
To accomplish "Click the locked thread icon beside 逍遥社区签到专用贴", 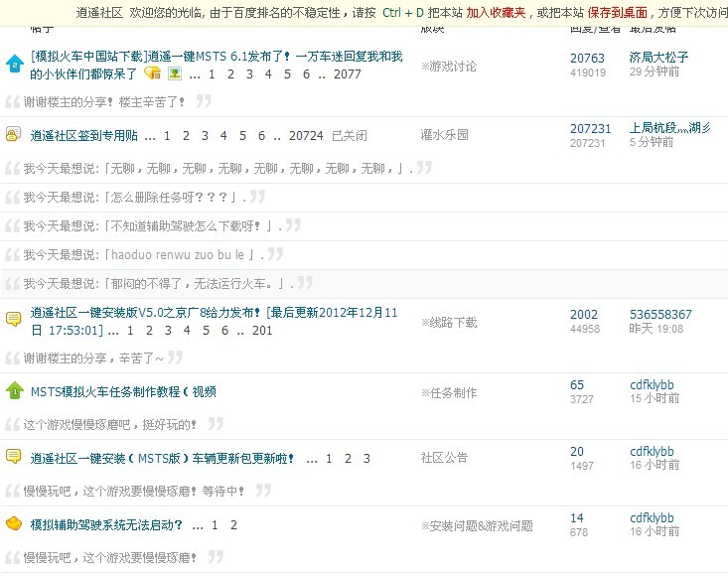I will [13, 134].
